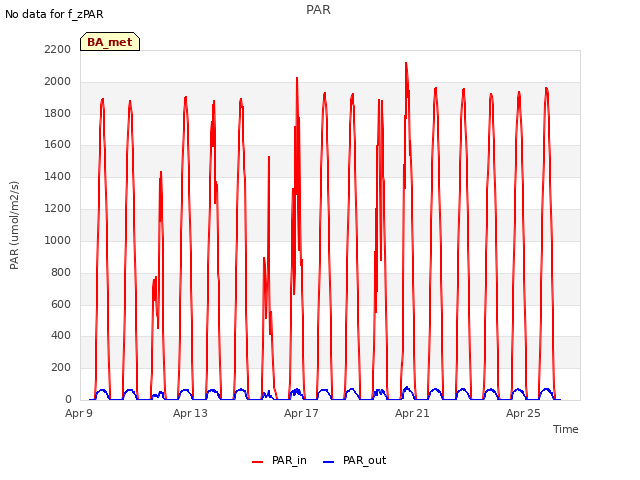
Task: Click the 800 y-axis tick label
Action: pyautogui.click(x=61, y=272)
